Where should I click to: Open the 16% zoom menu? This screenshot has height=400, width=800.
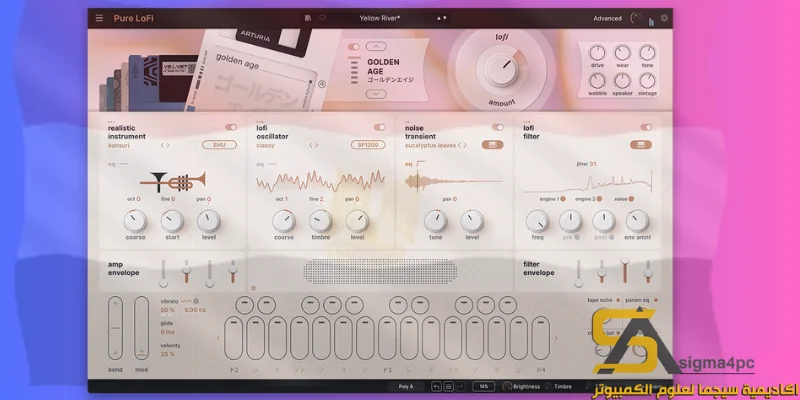tap(483, 387)
